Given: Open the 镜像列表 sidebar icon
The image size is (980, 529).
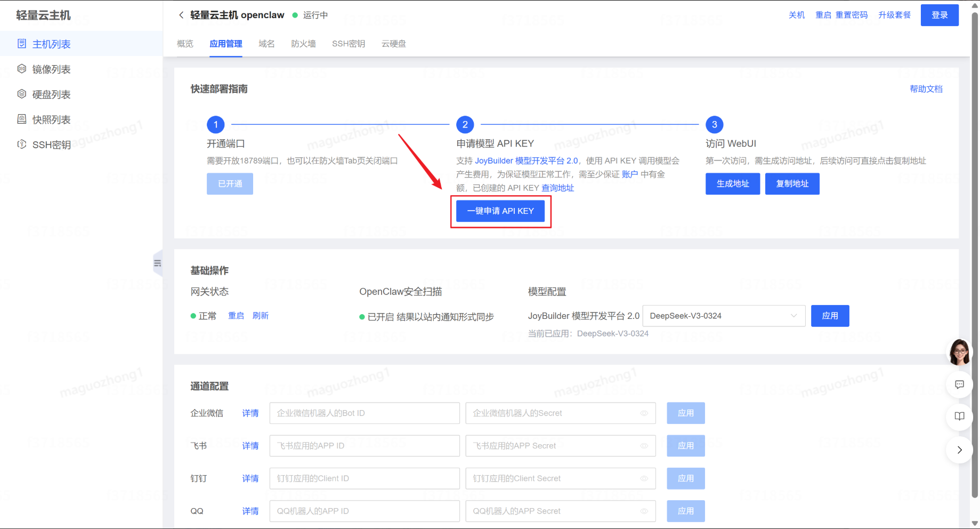Looking at the screenshot, I should [22, 69].
